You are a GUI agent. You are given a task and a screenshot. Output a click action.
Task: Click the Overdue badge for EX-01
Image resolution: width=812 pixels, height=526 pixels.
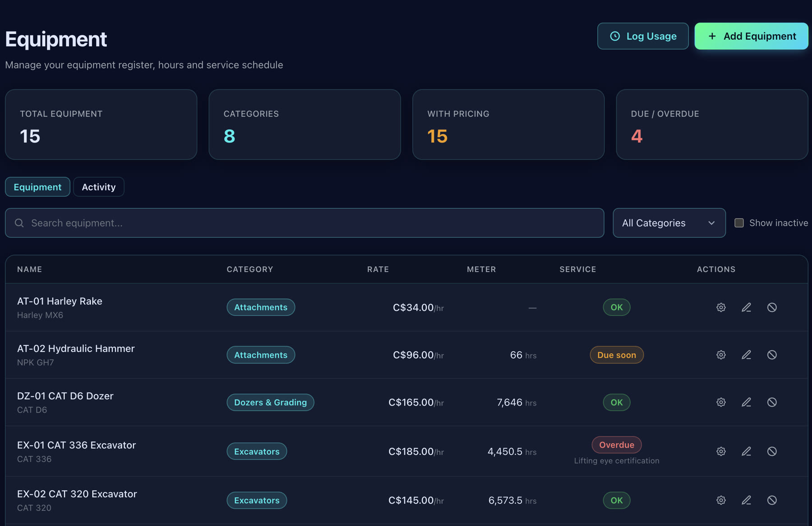pyautogui.click(x=617, y=445)
